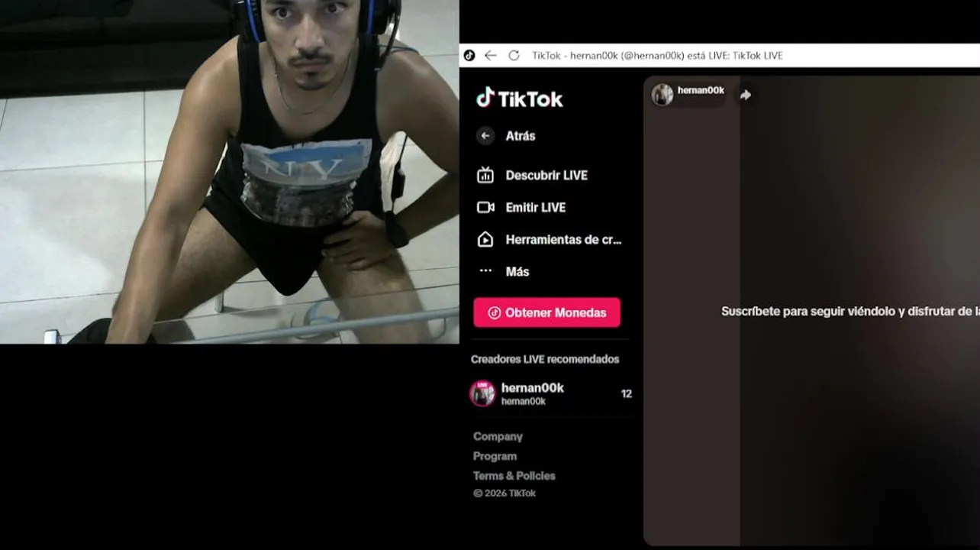Click the Emitir LIVE camera icon
980x550 pixels.
[x=485, y=207]
